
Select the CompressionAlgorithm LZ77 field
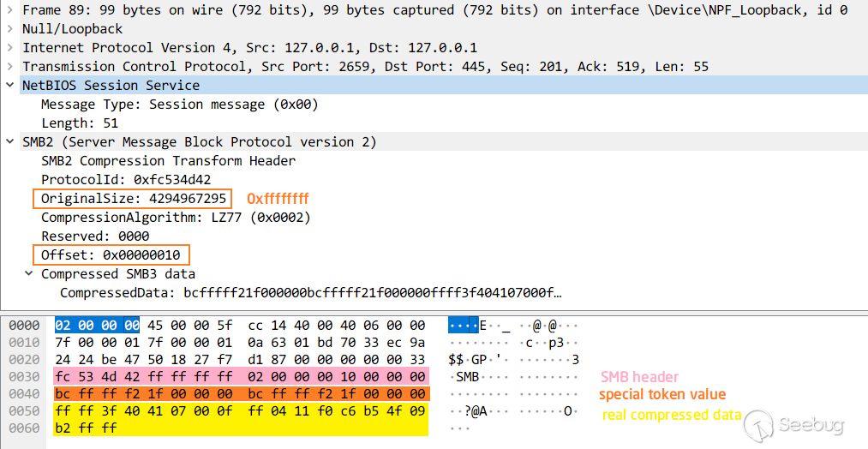click(176, 218)
